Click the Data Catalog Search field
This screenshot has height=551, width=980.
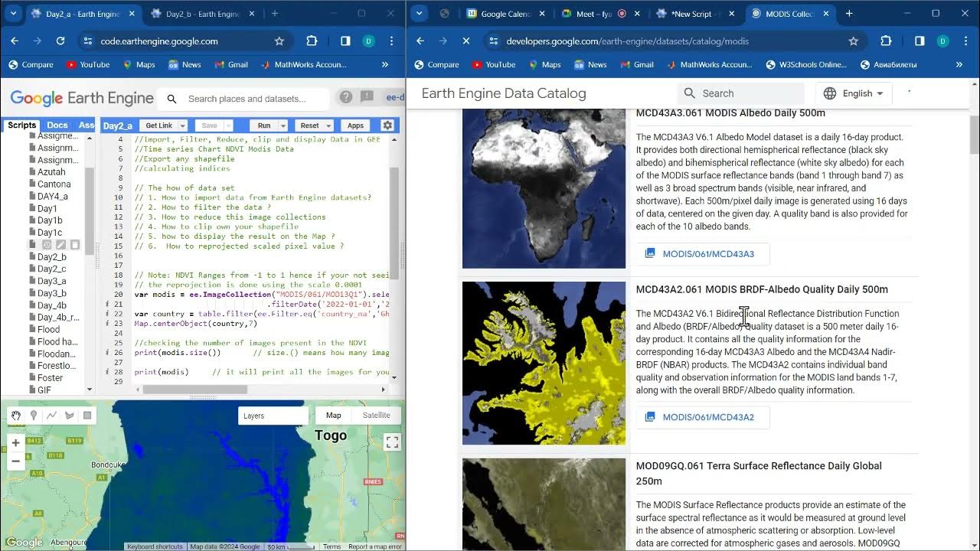pyautogui.click(x=741, y=93)
